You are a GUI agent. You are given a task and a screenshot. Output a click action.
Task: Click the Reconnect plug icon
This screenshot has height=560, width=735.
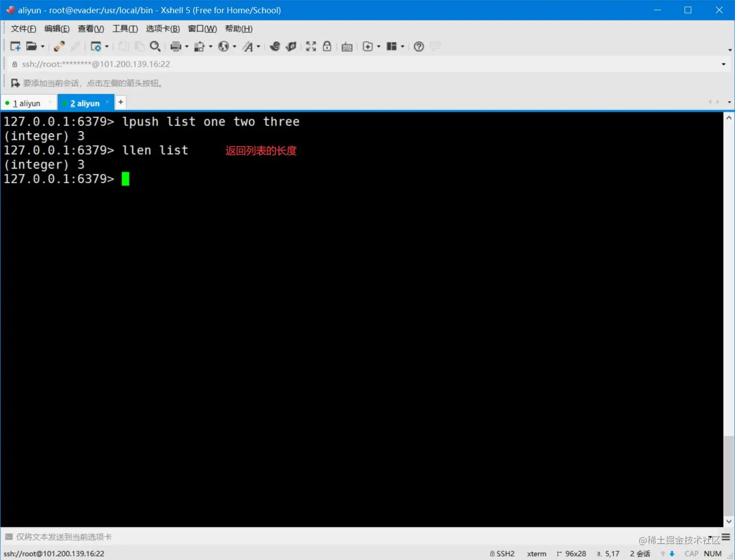[x=59, y=46]
